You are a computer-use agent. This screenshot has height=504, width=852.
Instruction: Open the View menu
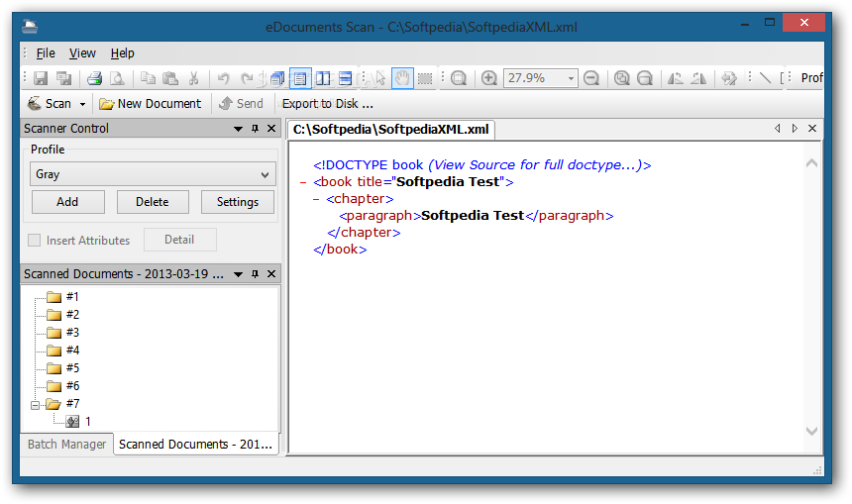coord(82,53)
